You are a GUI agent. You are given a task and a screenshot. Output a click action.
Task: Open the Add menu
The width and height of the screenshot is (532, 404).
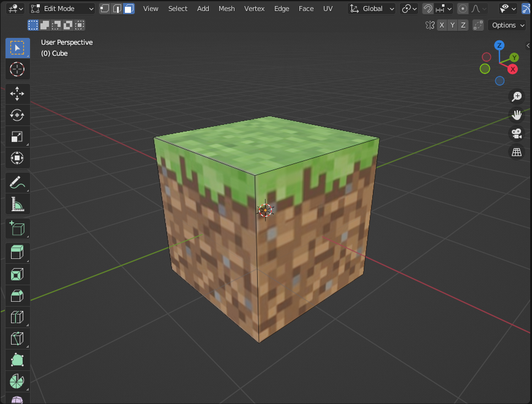click(203, 9)
